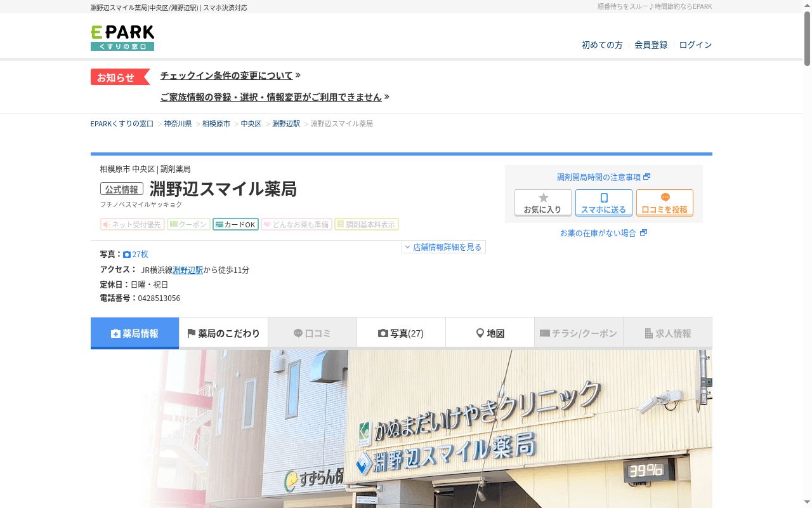Click the 淵野辺駅 access link
Screen dimensions: 812x508
(x=188, y=270)
